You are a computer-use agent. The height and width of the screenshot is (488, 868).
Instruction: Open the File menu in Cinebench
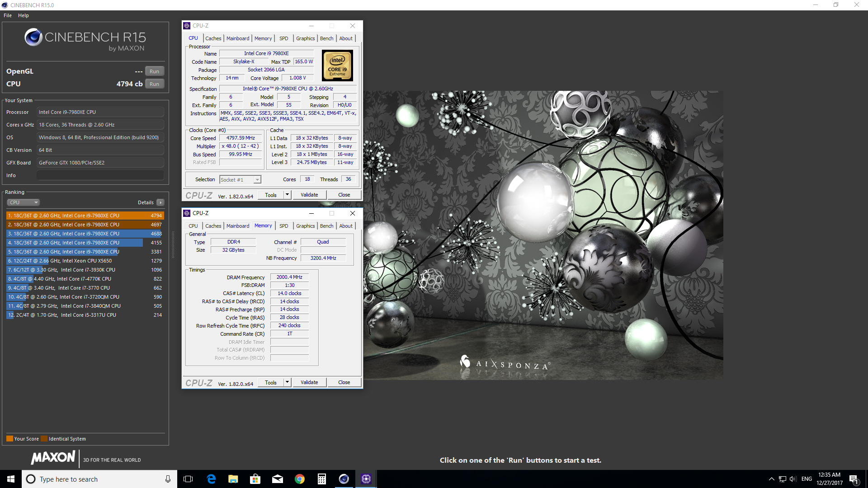[8, 15]
